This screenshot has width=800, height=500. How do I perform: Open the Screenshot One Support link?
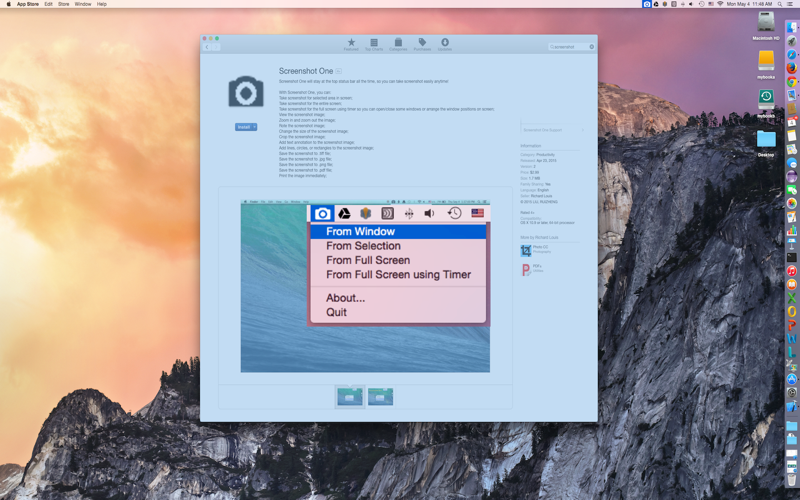click(552, 130)
